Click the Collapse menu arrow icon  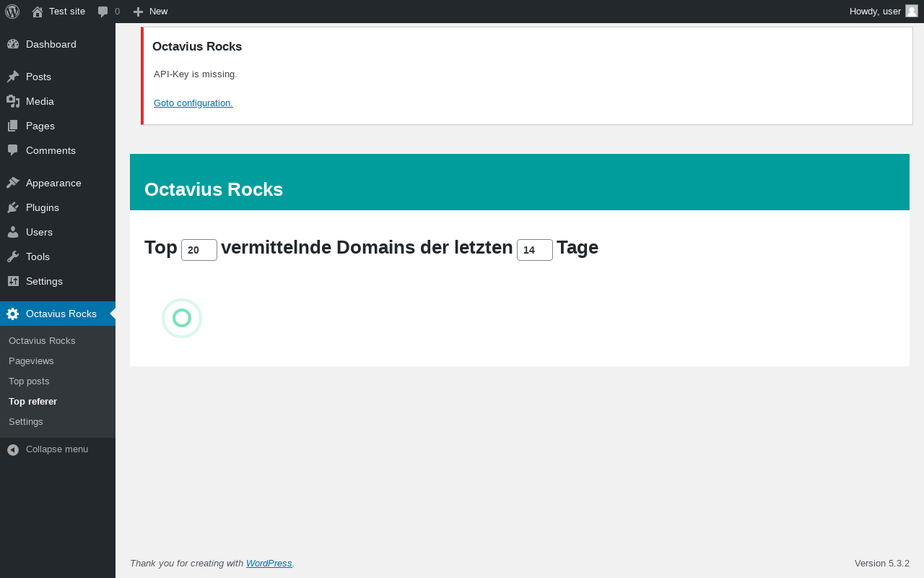point(13,449)
